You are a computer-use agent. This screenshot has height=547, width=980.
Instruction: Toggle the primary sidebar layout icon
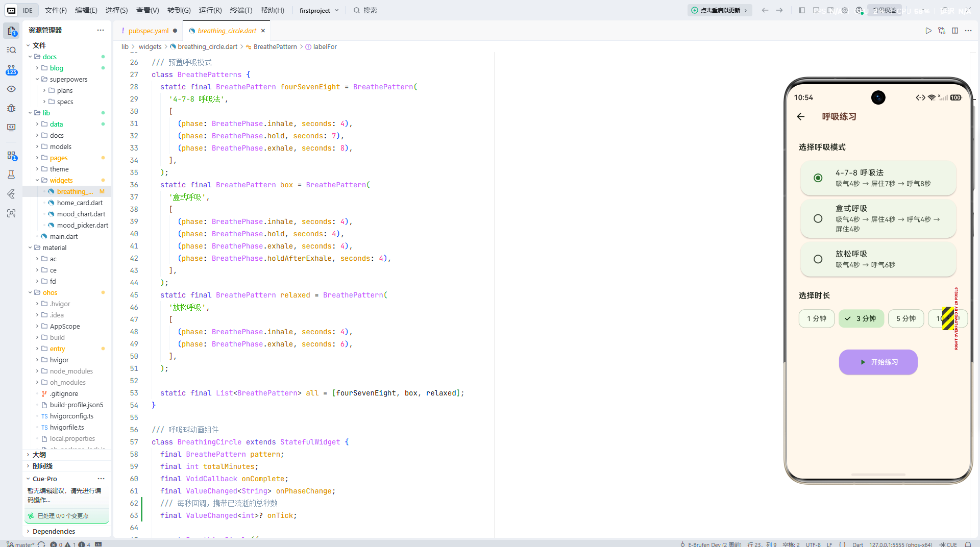802,10
